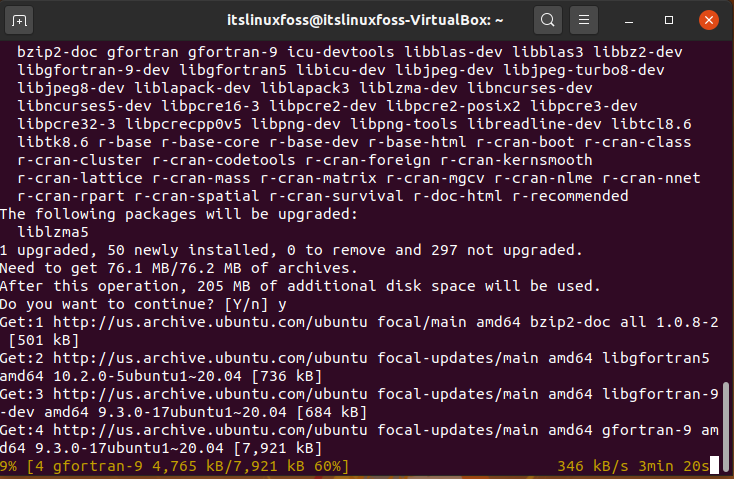Click the Get:3 archive URL
This screenshot has height=479, width=734.
coord(210,394)
